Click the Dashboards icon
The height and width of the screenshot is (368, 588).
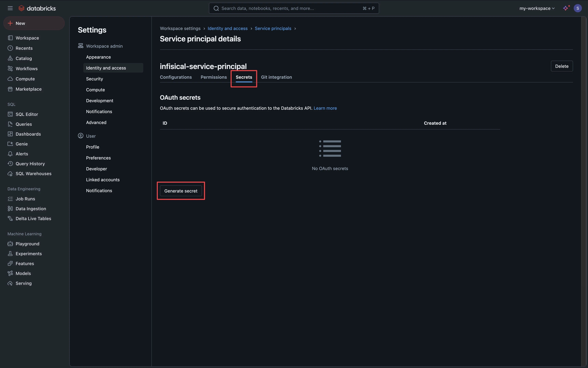[10, 134]
